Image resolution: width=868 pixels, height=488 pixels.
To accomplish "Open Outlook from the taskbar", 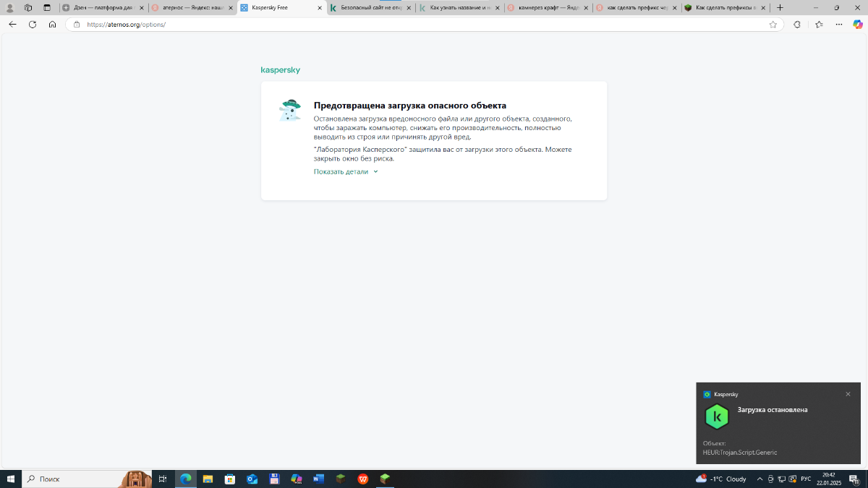I will tap(252, 479).
